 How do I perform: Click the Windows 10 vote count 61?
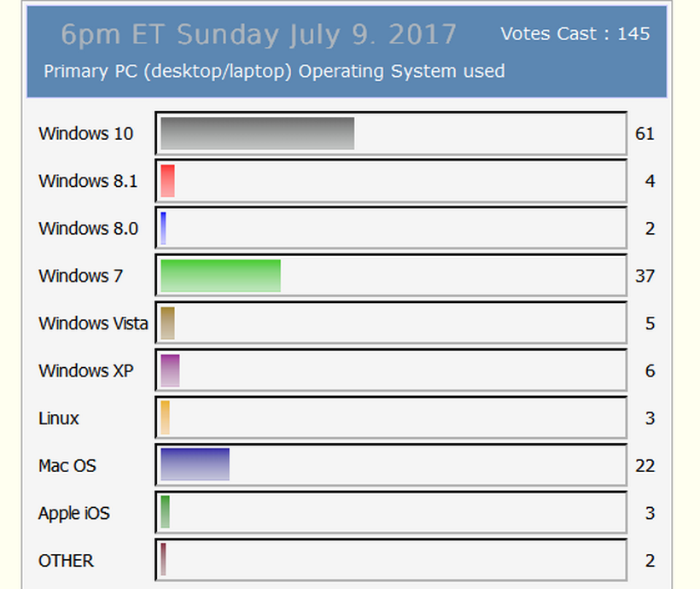tap(645, 133)
